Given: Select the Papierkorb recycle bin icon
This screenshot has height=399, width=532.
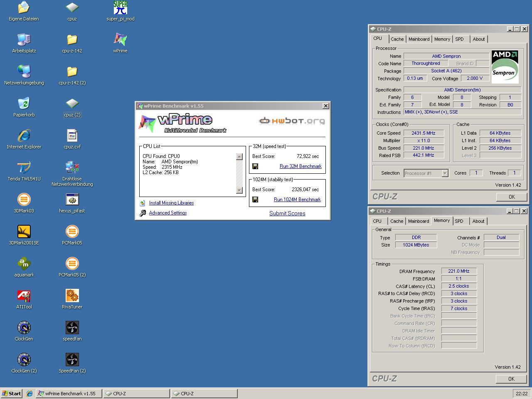Looking at the screenshot, I should pos(24,107).
